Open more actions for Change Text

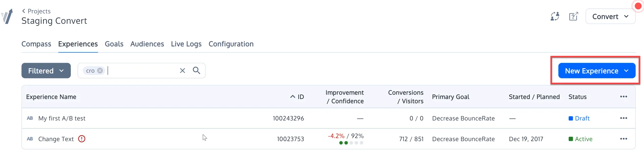624,139
